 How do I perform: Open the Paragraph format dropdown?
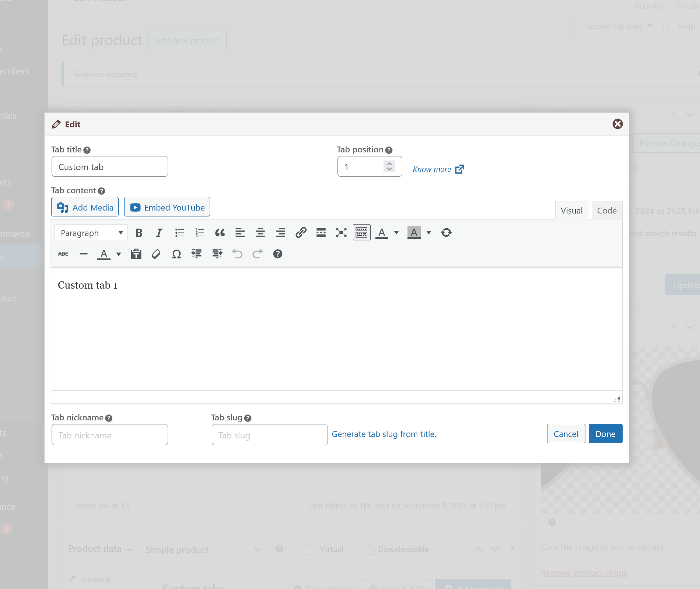tap(91, 233)
